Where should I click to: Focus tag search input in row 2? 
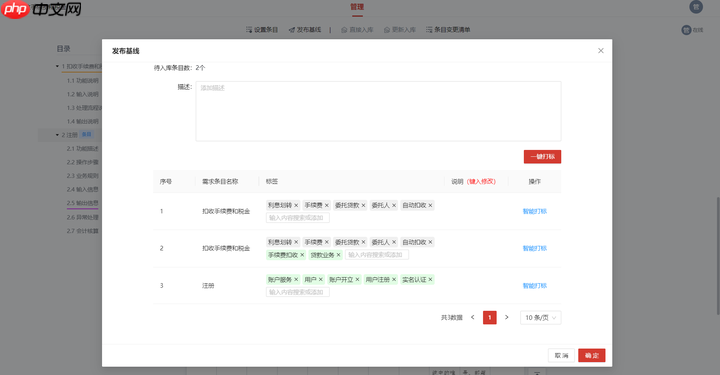coord(377,255)
